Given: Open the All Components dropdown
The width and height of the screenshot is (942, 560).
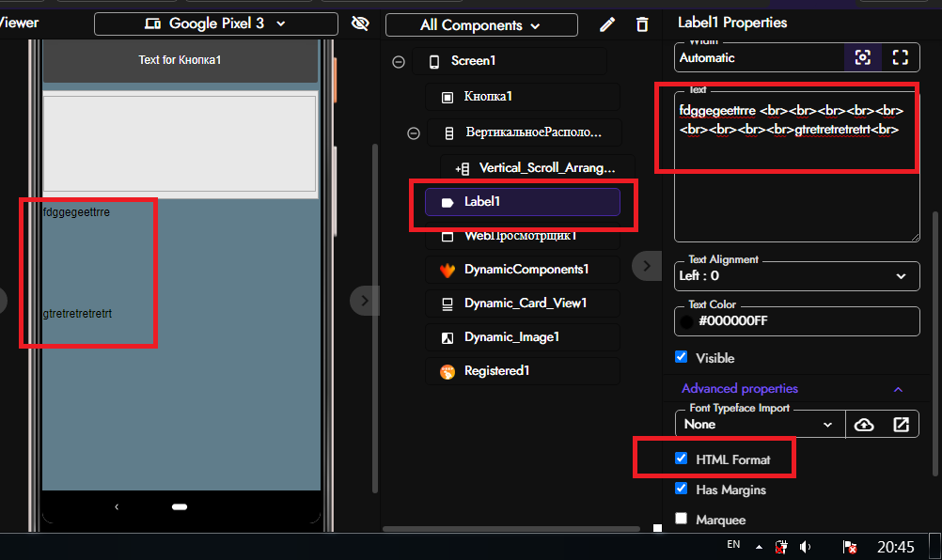Looking at the screenshot, I should tap(482, 25).
